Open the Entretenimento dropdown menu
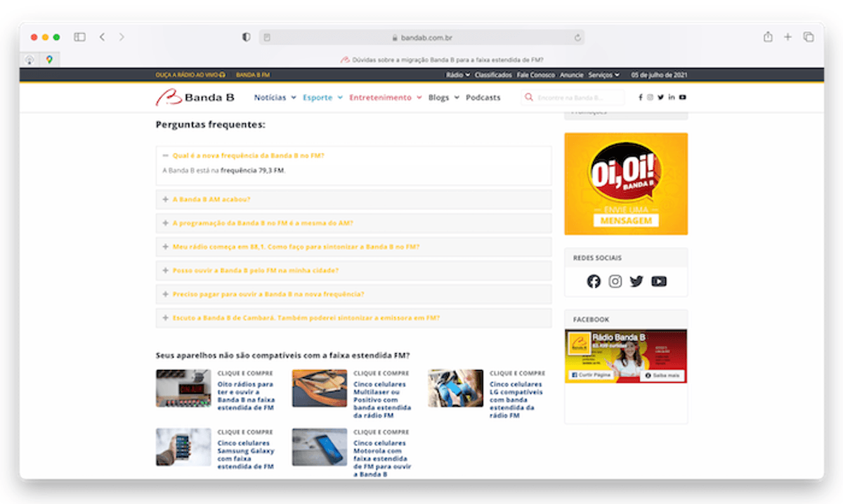Image resolution: width=843 pixels, height=504 pixels. pos(386,98)
